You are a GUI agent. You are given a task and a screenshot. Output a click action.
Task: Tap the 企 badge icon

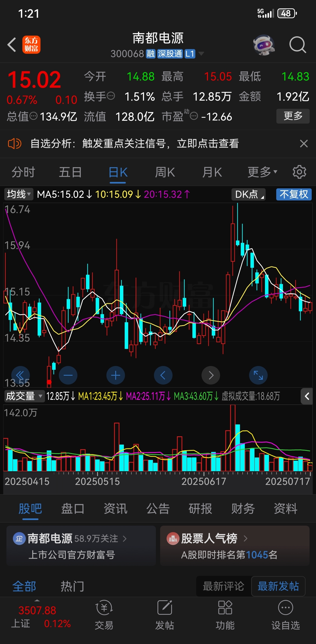19,539
